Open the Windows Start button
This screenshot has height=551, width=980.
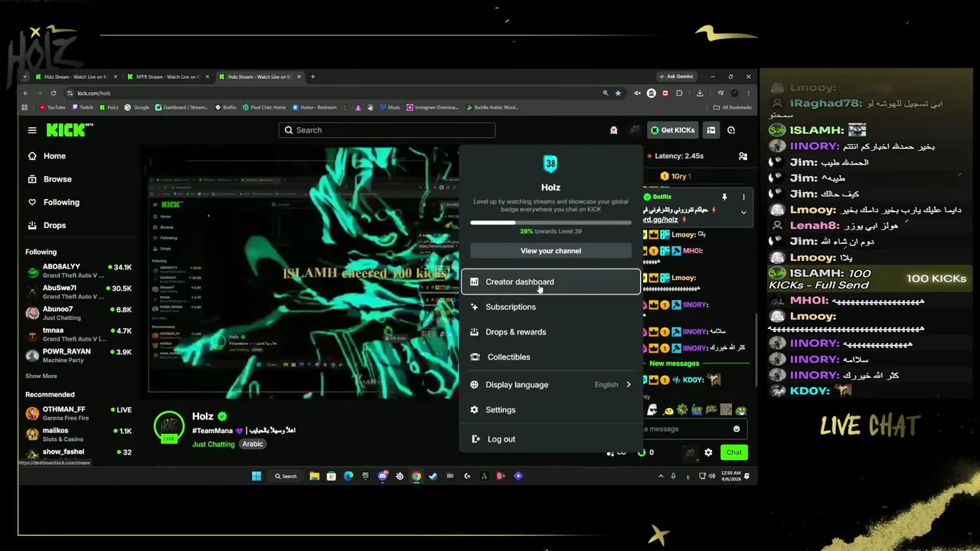tap(256, 476)
